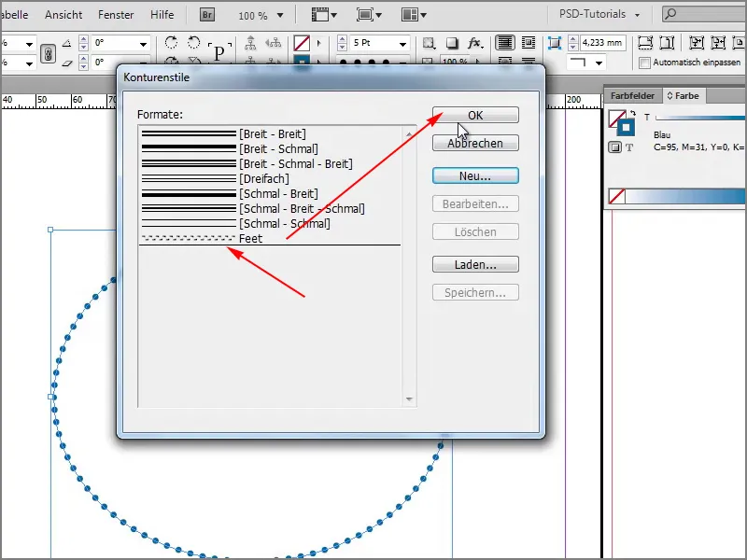Click the screen mode icon in app bar
The width and height of the screenshot is (747, 560).
click(366, 13)
